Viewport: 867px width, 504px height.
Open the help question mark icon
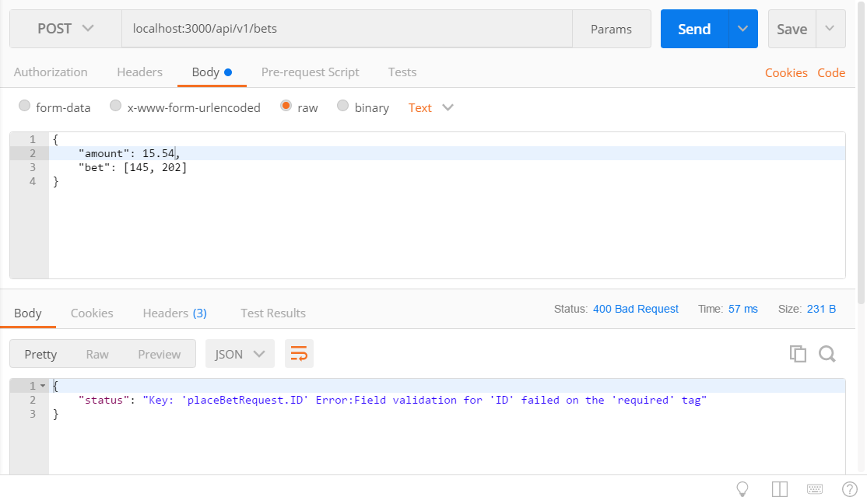(849, 489)
